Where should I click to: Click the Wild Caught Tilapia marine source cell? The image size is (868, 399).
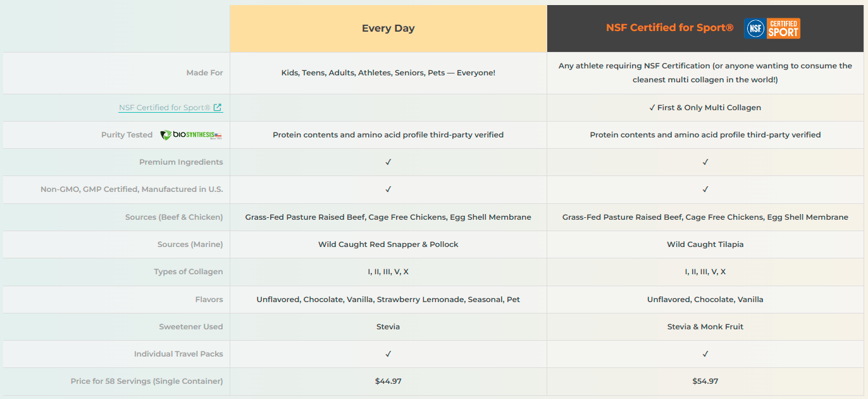[x=705, y=244]
